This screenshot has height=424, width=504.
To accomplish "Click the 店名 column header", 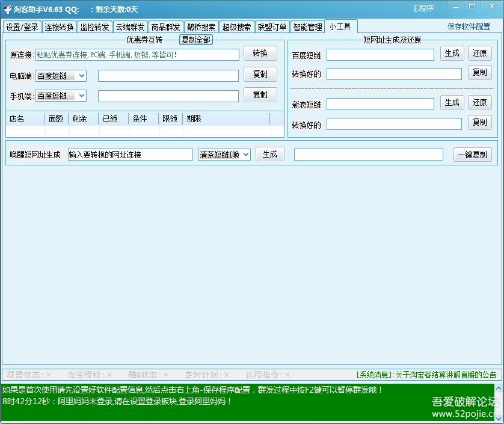I will point(25,118).
